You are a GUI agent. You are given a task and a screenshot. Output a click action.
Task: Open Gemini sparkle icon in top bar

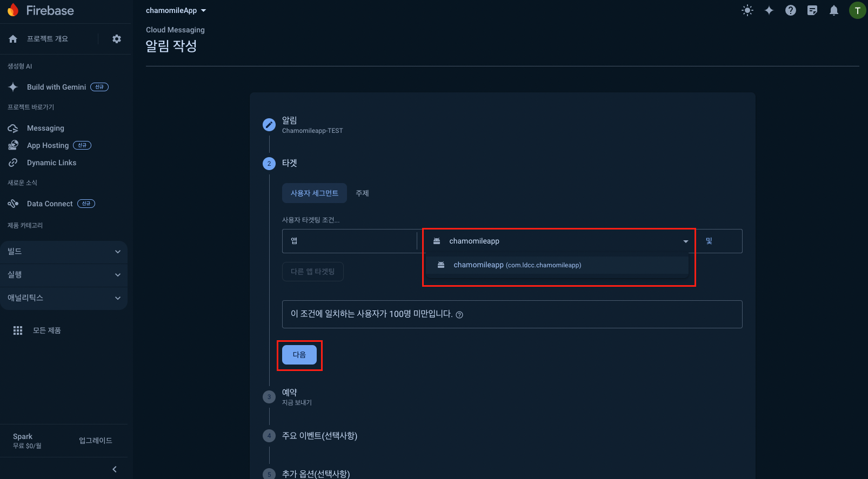(769, 10)
